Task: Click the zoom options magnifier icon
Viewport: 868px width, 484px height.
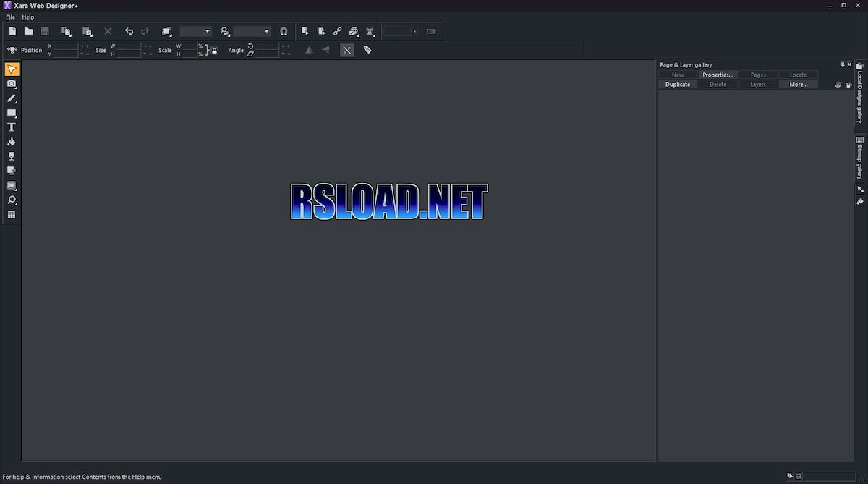Action: (225, 31)
